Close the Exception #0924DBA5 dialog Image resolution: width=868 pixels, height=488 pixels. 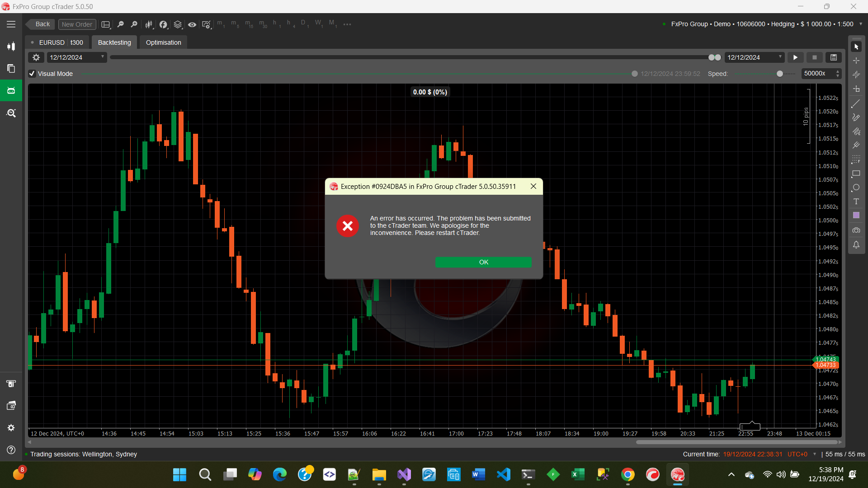[533, 186]
